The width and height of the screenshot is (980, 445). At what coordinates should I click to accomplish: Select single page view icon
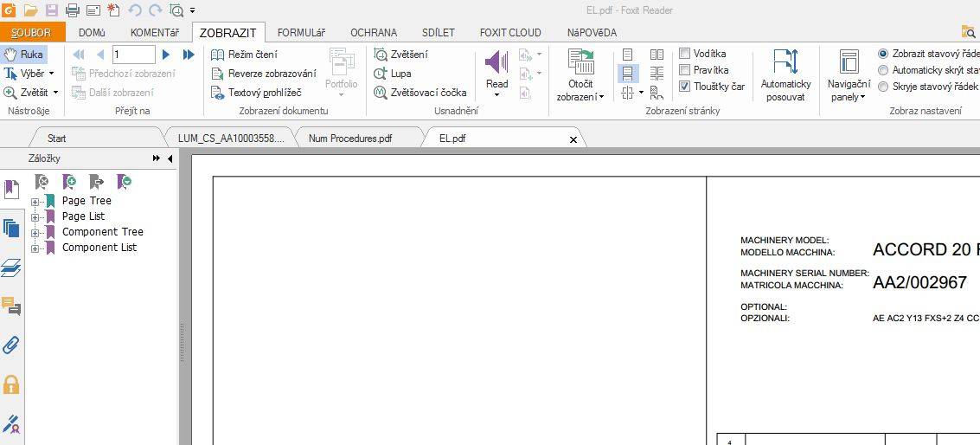[x=628, y=55]
